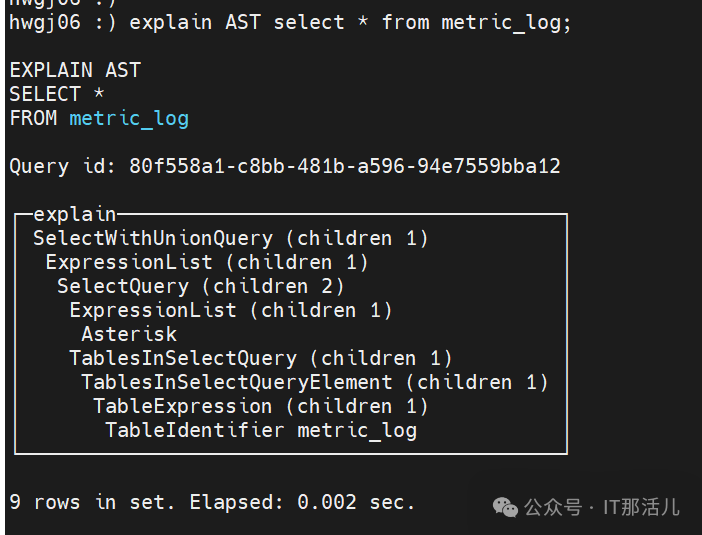Click the SelectWithUnionQuery root node line

coord(230,238)
